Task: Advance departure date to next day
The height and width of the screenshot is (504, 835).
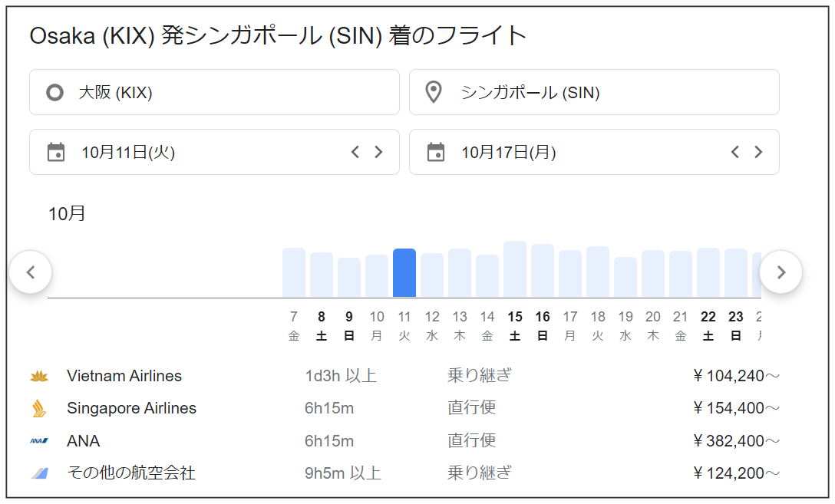Action: (378, 152)
